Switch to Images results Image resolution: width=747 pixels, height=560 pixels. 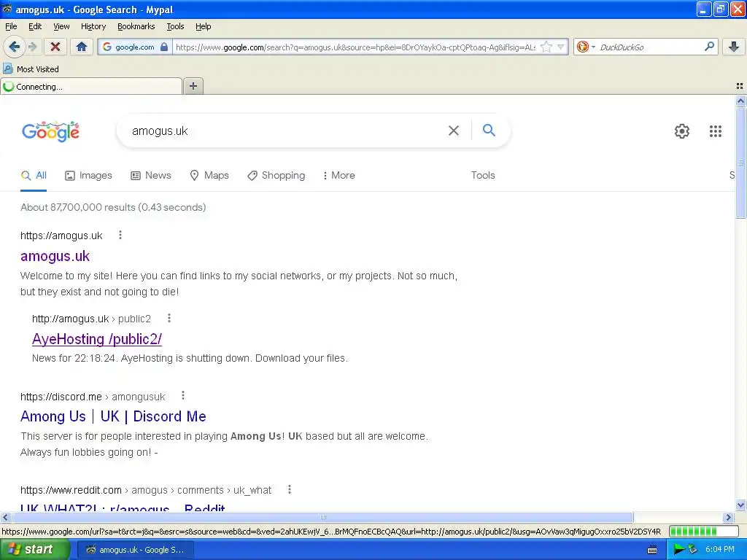(88, 175)
